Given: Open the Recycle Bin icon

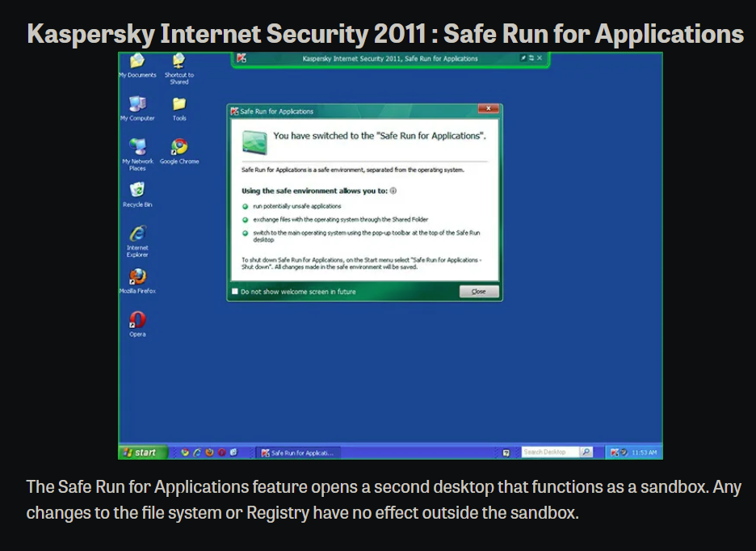Looking at the screenshot, I should point(137,195).
